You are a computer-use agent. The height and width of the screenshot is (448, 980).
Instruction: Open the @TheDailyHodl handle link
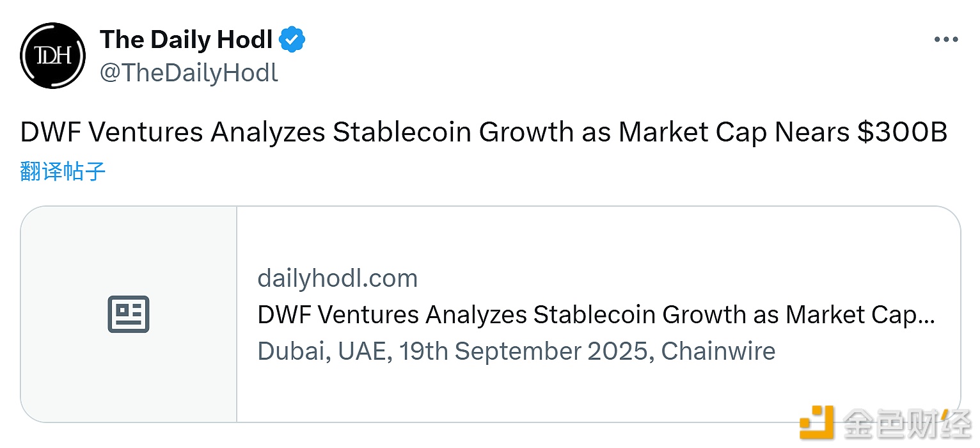click(x=189, y=73)
